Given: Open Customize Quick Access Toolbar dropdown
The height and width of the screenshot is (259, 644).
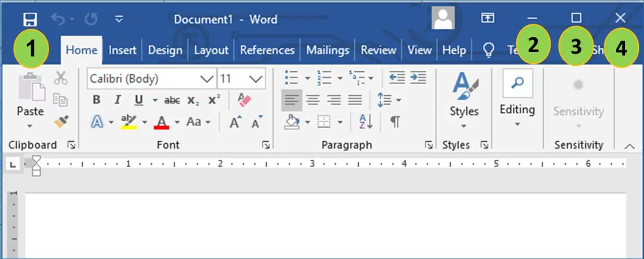Looking at the screenshot, I should 119,19.
